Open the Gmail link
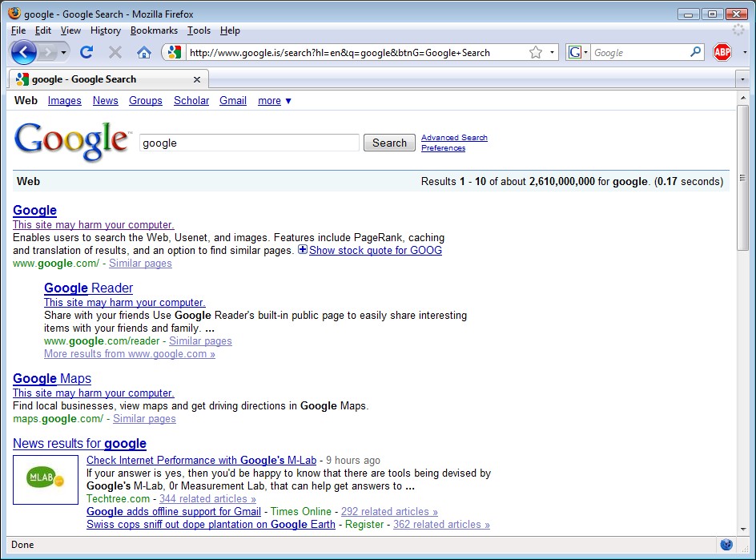 click(233, 100)
